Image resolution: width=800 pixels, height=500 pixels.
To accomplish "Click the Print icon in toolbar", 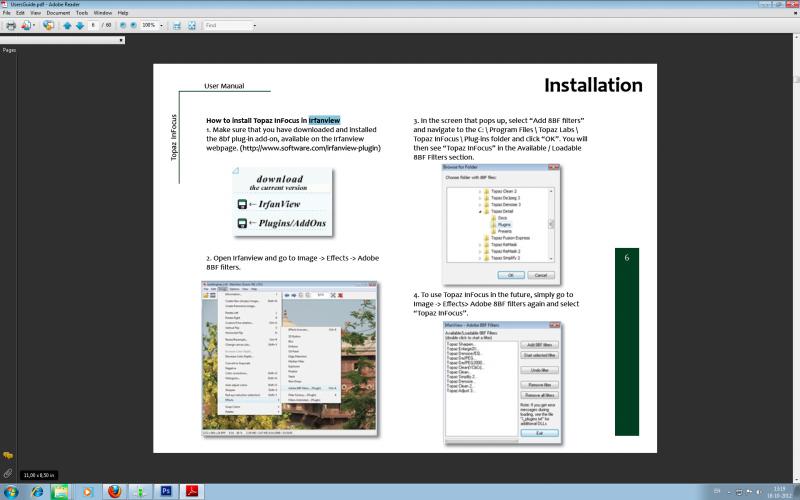I will (x=11, y=25).
